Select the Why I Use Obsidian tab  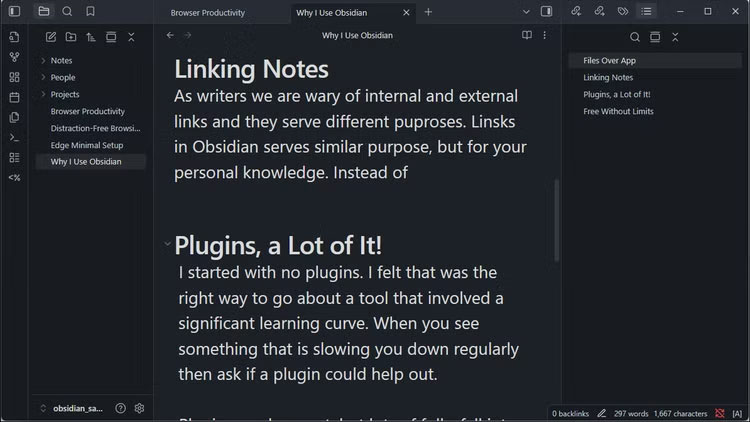click(331, 12)
